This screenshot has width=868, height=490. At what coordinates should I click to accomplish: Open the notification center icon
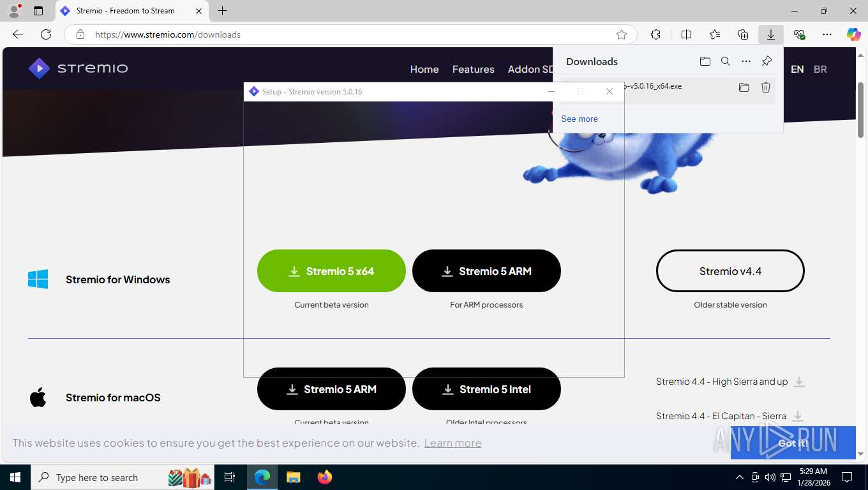847,477
